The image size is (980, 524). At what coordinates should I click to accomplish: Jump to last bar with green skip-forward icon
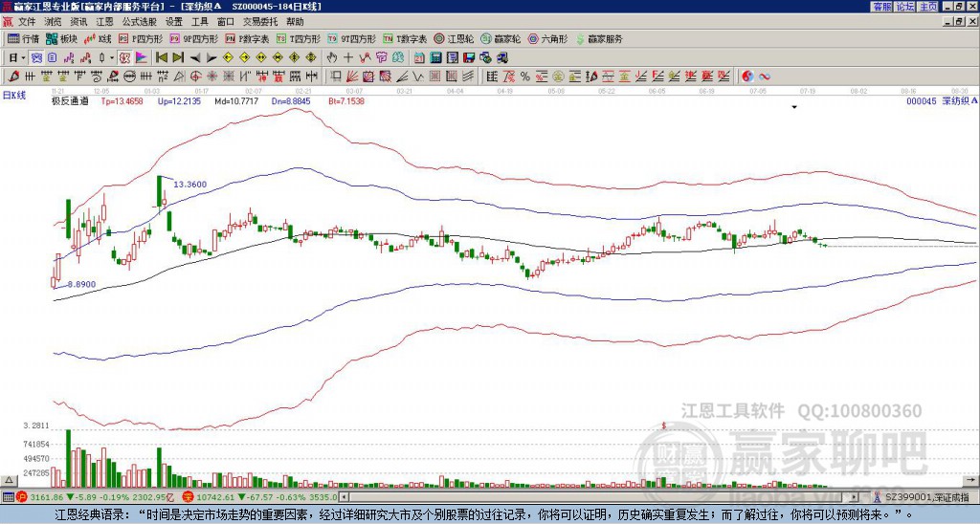pos(178,58)
